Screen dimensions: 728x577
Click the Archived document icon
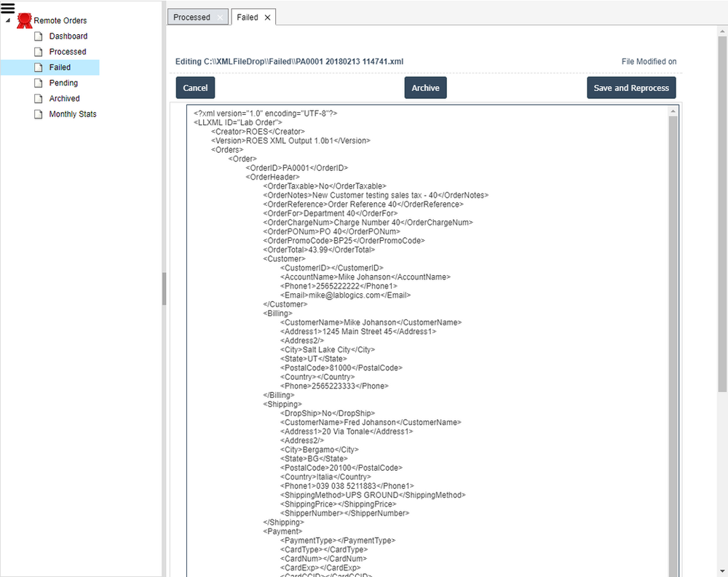coord(39,98)
